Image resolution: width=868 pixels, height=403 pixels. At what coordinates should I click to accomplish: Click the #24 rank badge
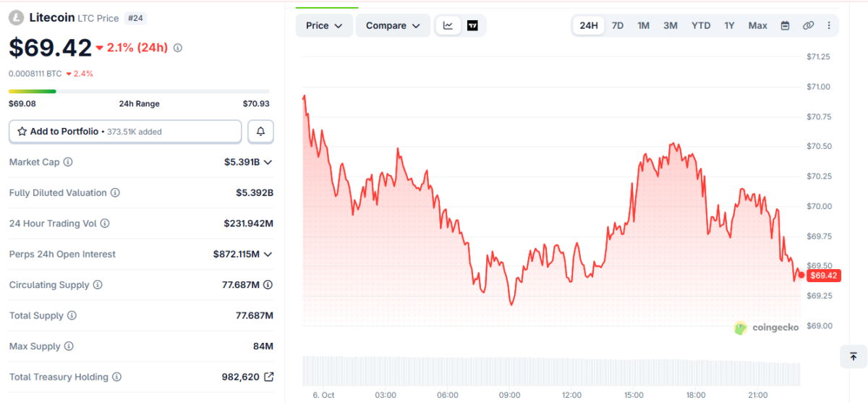point(135,17)
